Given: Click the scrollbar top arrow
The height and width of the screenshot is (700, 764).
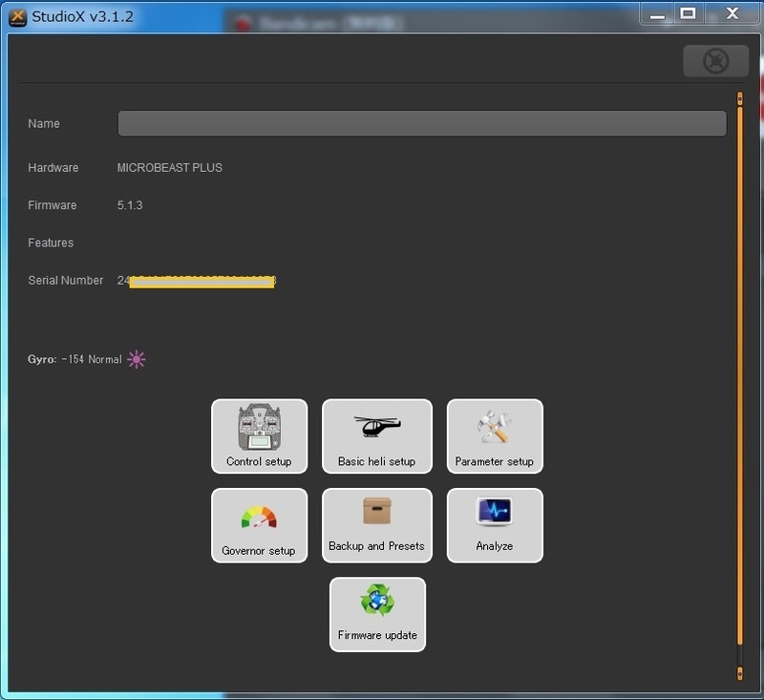Looking at the screenshot, I should coord(739,98).
